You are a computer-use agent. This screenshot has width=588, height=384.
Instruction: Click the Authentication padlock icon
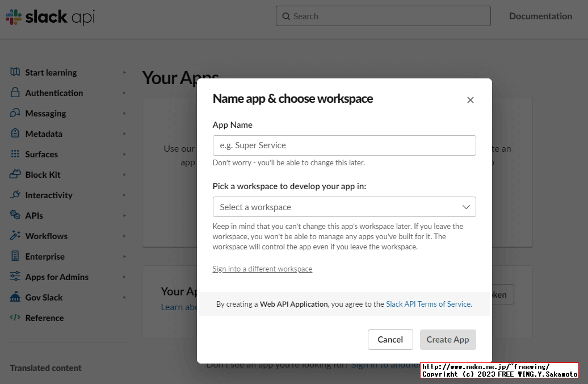[x=15, y=93]
